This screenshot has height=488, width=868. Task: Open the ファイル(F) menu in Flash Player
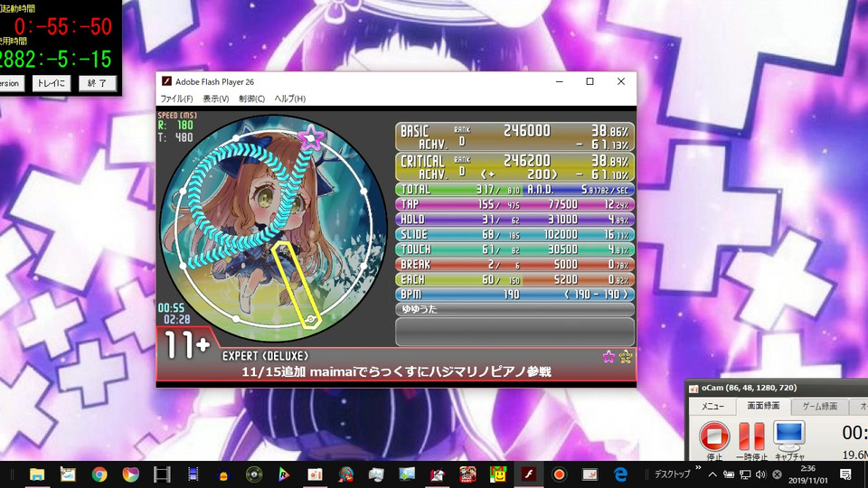click(176, 99)
